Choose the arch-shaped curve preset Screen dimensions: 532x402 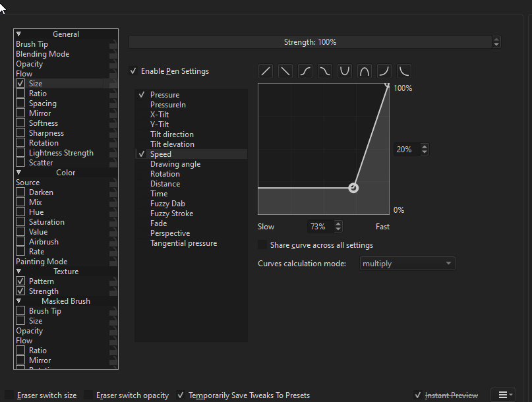pos(365,71)
